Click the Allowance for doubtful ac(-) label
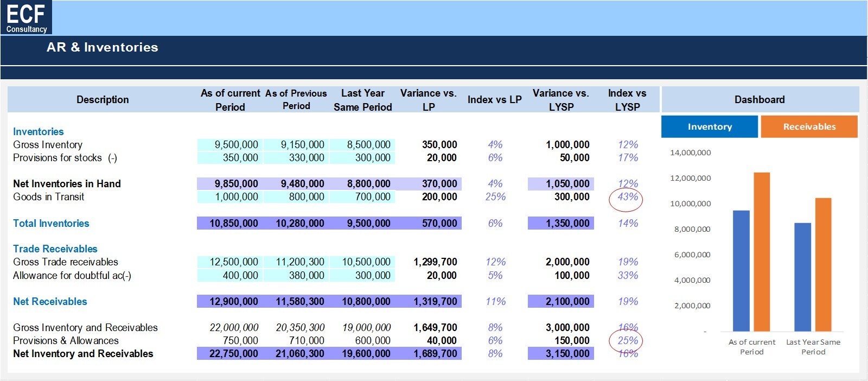This screenshot has height=381, width=868. point(72,275)
